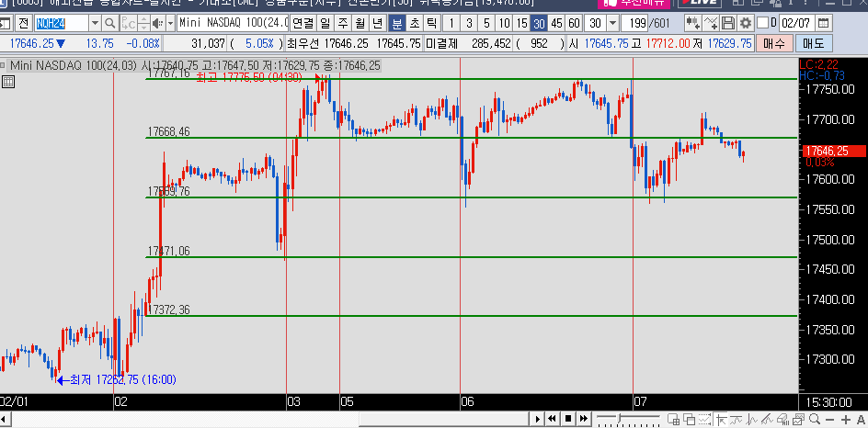Image resolution: width=868 pixels, height=428 pixels.
Task: Open the symbol code history dropdown
Action: [x=94, y=23]
